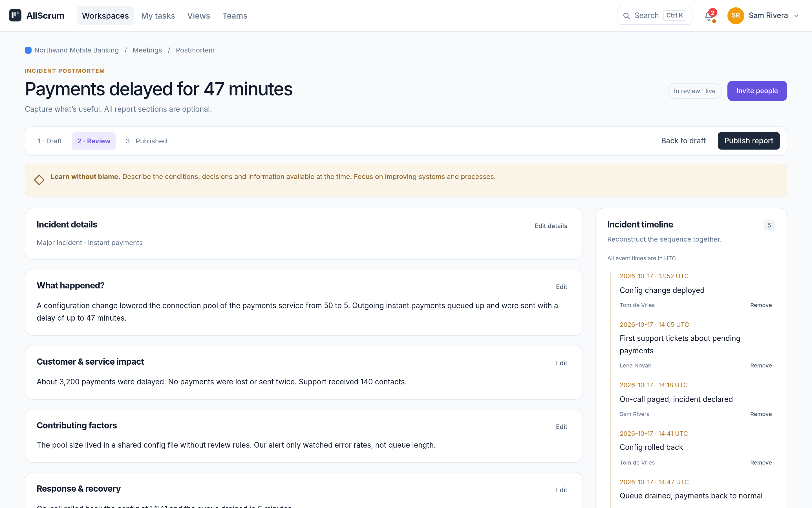Viewport: 812px width, 508px height.
Task: Click the 14:41 UTC timeline timestamp
Action: (654, 434)
